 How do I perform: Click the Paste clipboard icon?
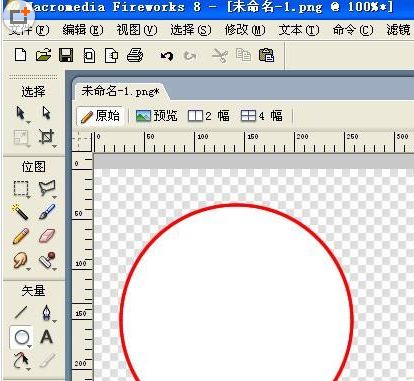266,55
